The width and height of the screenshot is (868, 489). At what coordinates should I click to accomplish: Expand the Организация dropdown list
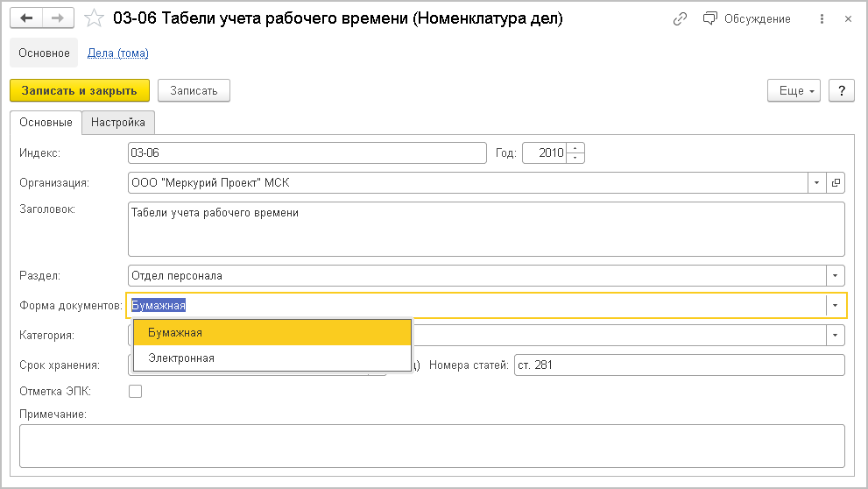click(x=816, y=183)
